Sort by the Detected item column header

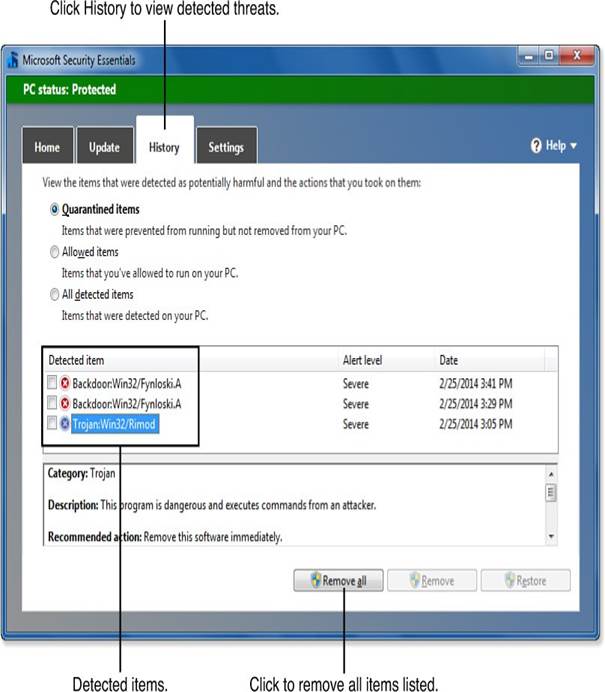(191, 360)
